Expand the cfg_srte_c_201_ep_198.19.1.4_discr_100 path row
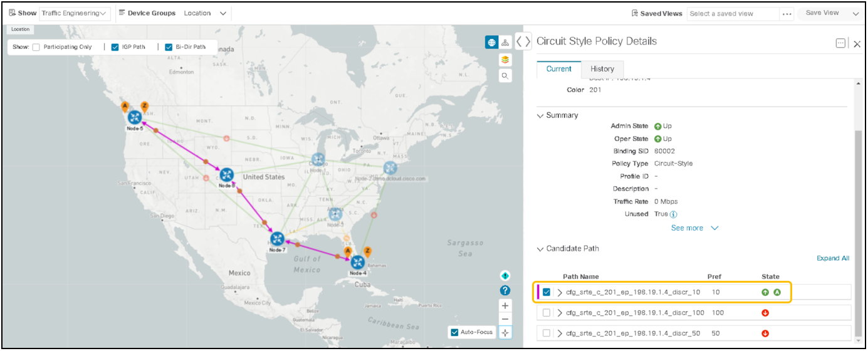 click(560, 313)
